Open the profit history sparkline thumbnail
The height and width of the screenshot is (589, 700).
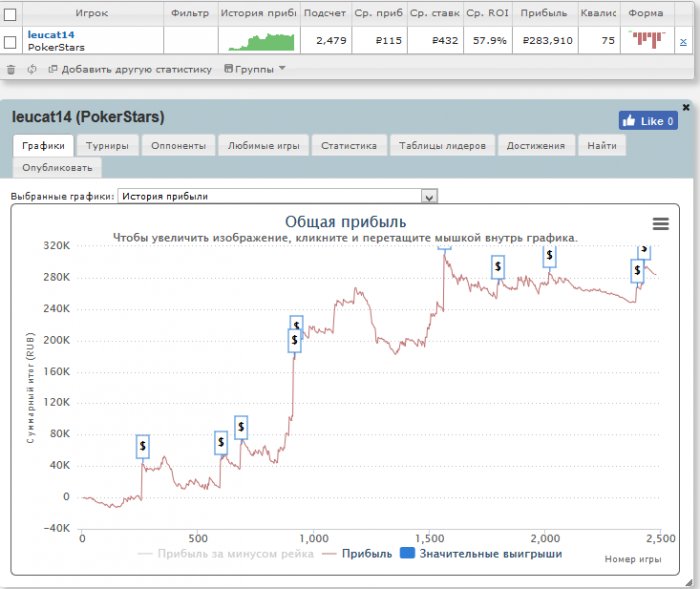click(x=261, y=42)
